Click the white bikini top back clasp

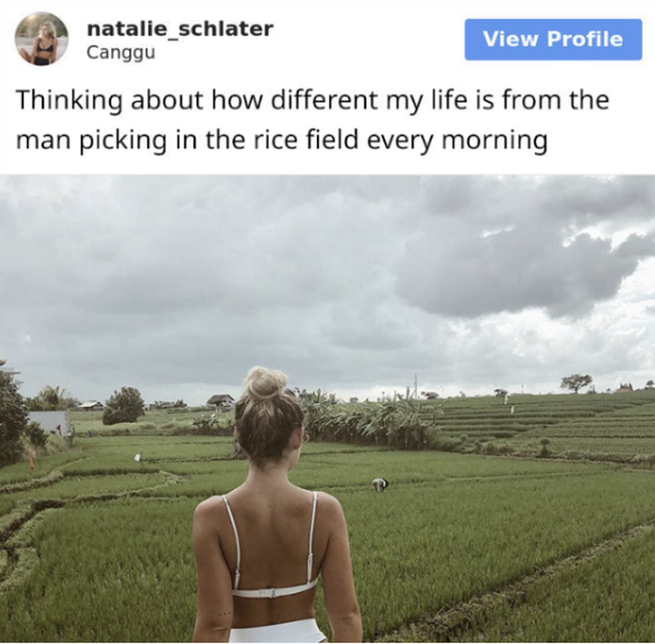[273, 593]
